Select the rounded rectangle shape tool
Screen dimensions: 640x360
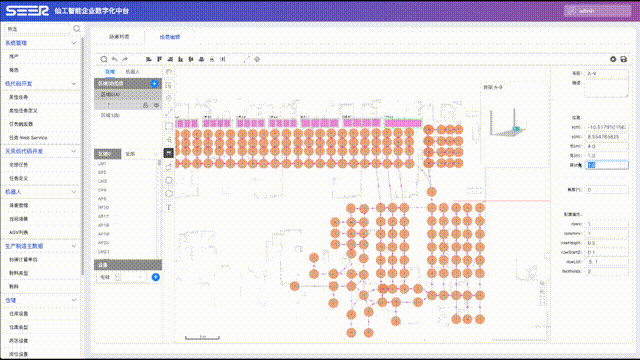tap(169, 180)
